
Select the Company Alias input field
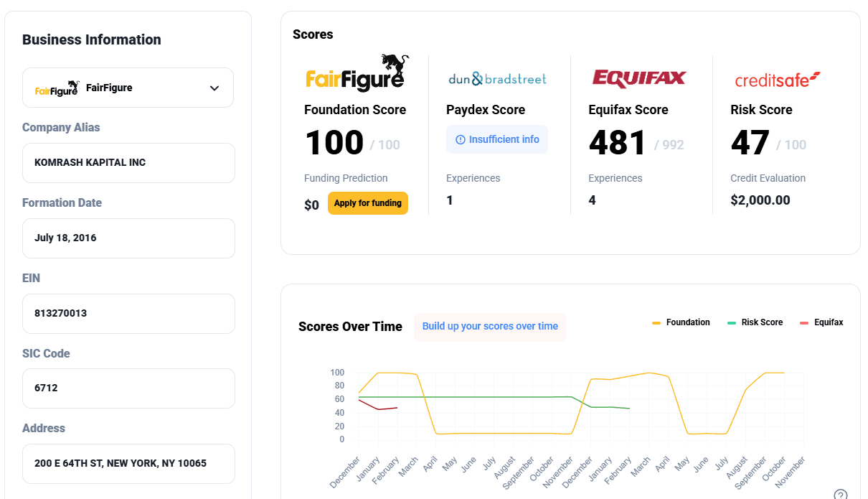point(128,163)
